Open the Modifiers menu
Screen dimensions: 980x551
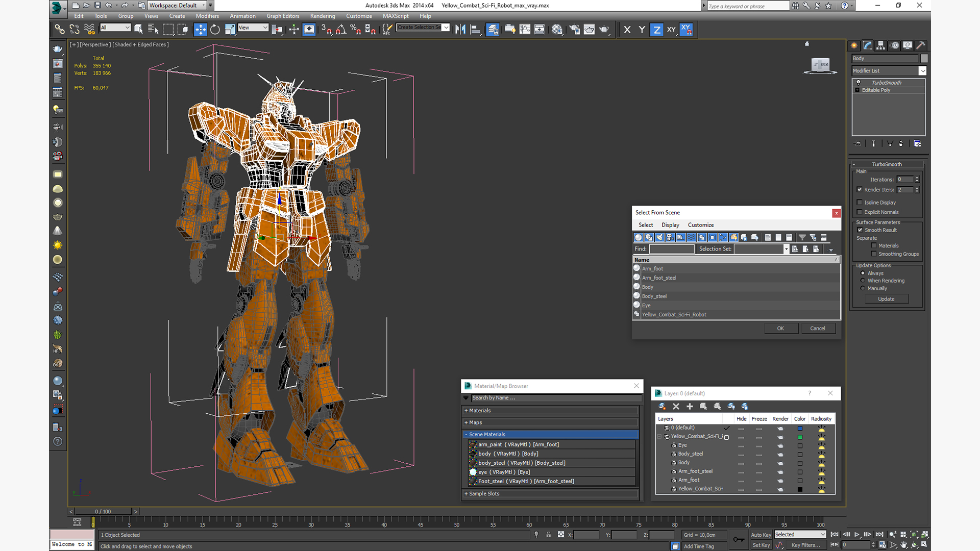click(207, 16)
